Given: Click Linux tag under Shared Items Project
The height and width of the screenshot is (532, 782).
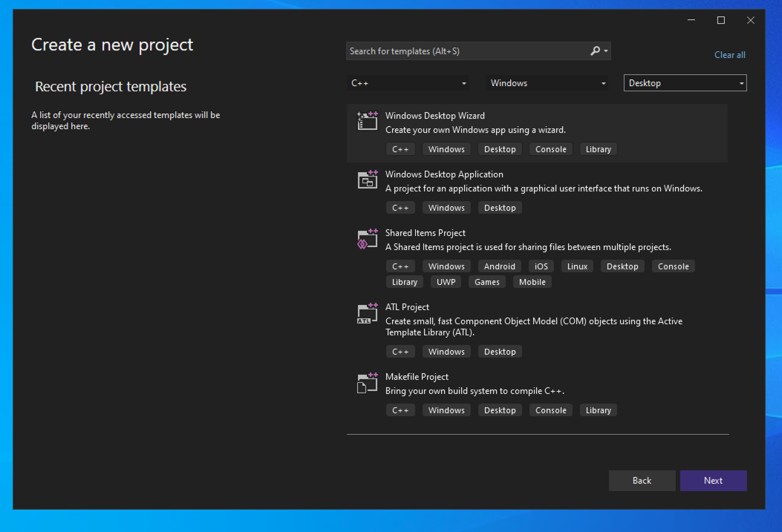Looking at the screenshot, I should pyautogui.click(x=577, y=266).
